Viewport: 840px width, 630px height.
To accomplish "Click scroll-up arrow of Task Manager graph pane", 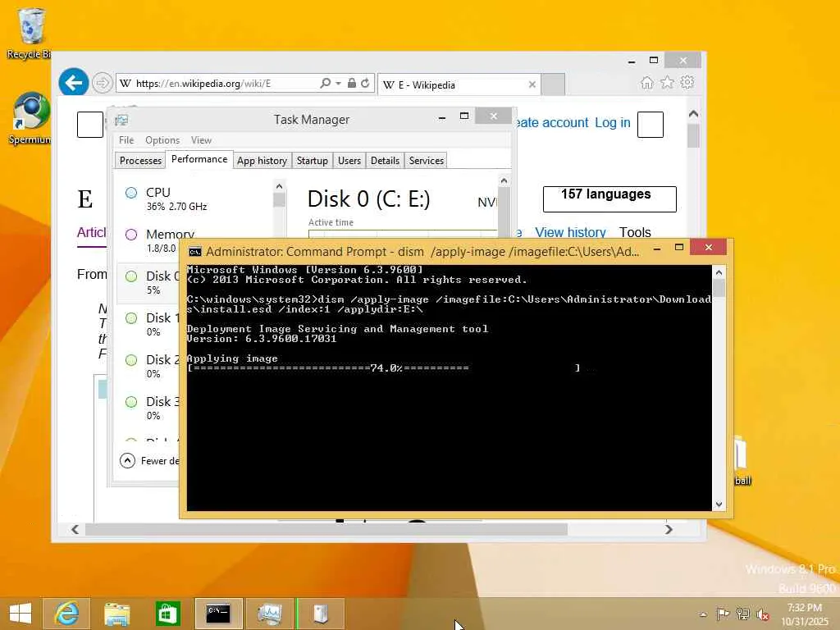I will click(504, 180).
